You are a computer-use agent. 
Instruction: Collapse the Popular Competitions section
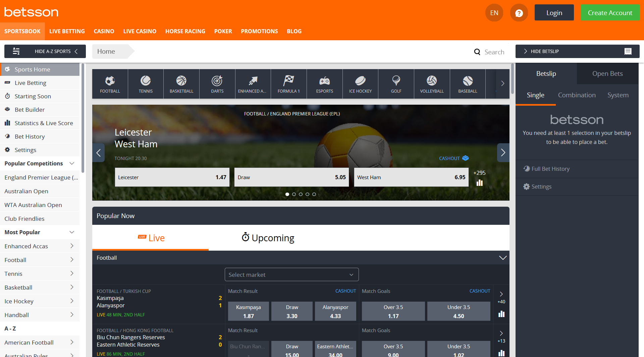click(x=72, y=163)
